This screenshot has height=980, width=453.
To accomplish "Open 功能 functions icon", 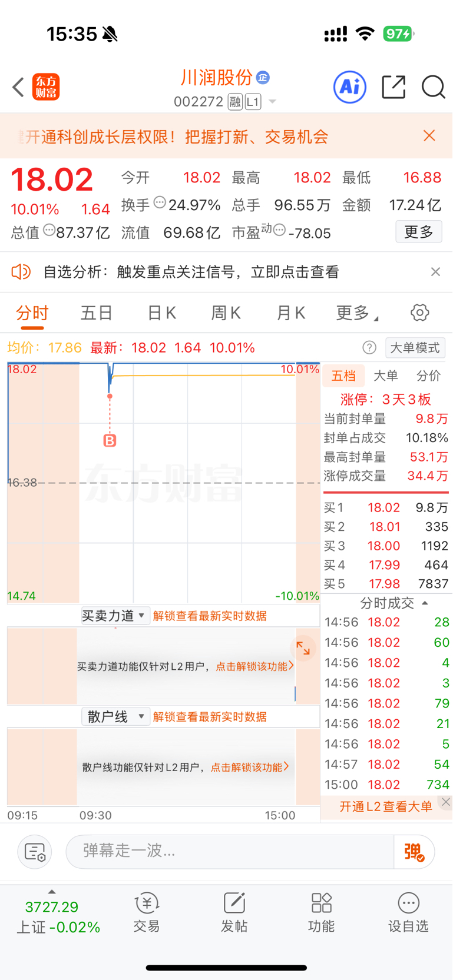I will pos(321,912).
